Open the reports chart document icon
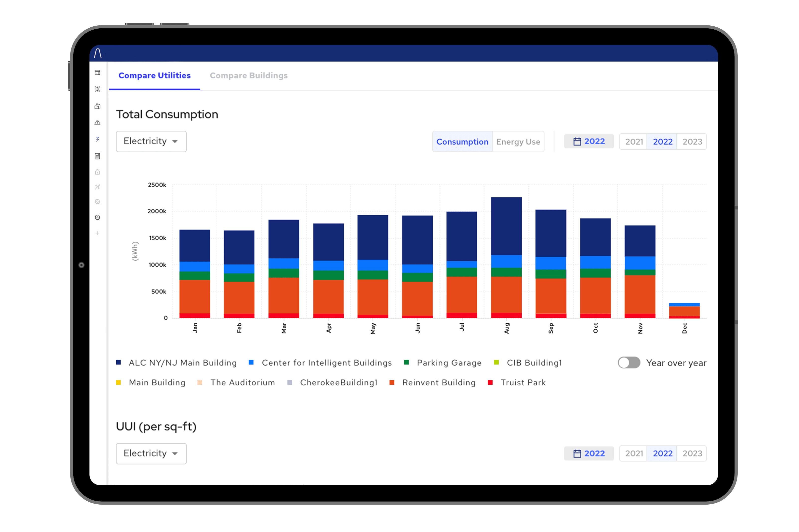Image resolution: width=799 pixels, height=532 pixels. 97,156
